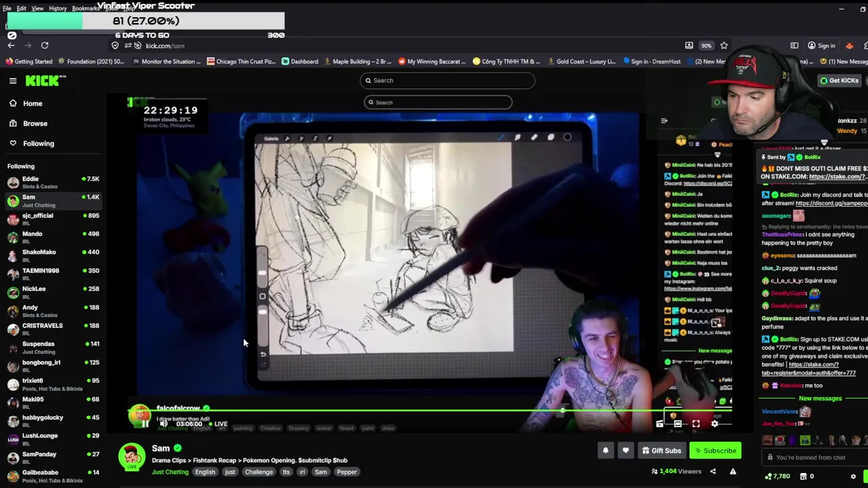Open the Kick hamburger menu

coord(13,81)
